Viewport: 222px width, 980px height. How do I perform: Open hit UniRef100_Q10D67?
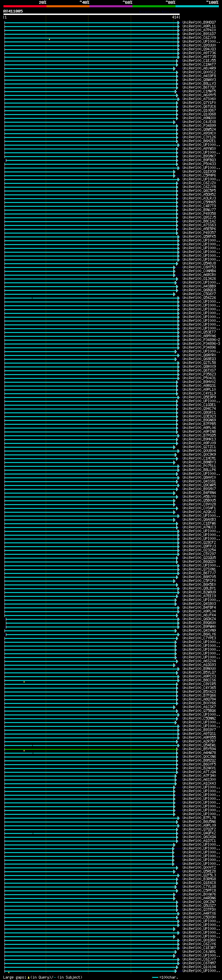pos(199,111)
